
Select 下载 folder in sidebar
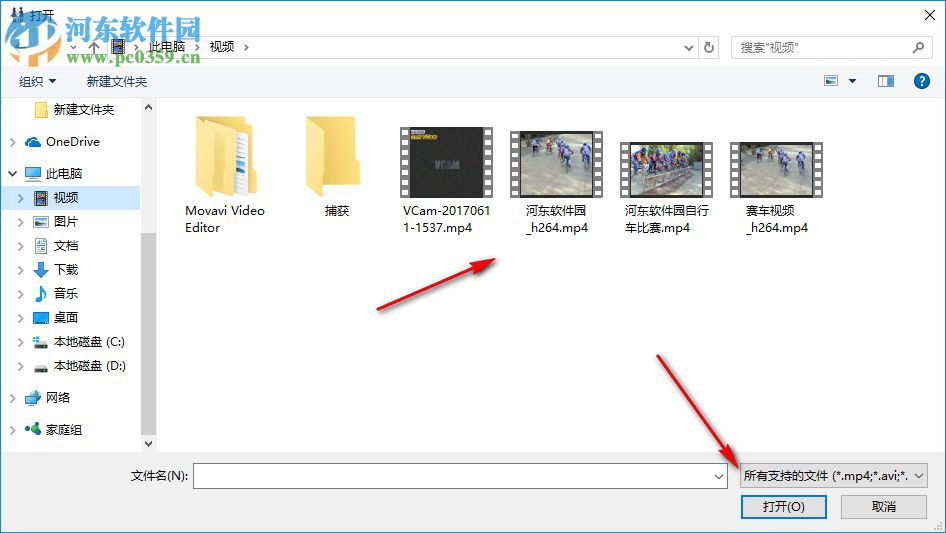pyautogui.click(x=65, y=269)
